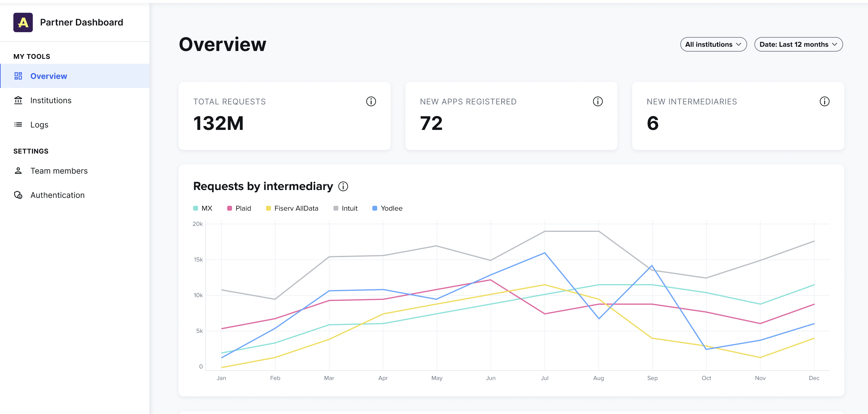Open Team members settings

point(59,171)
